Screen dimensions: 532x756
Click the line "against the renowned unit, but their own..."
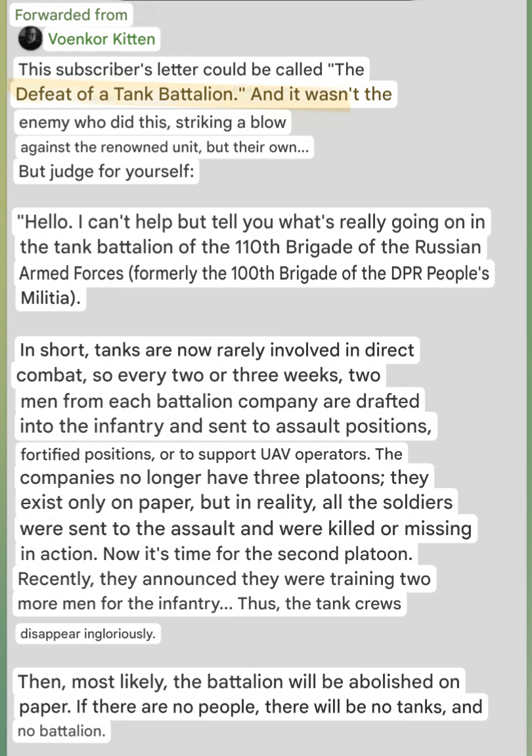pyautogui.click(x=164, y=147)
